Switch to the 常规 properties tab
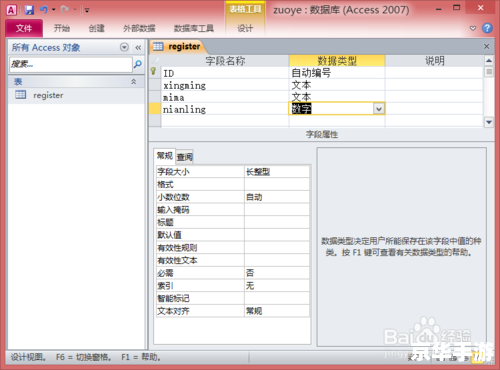500x370 pixels. [x=165, y=156]
